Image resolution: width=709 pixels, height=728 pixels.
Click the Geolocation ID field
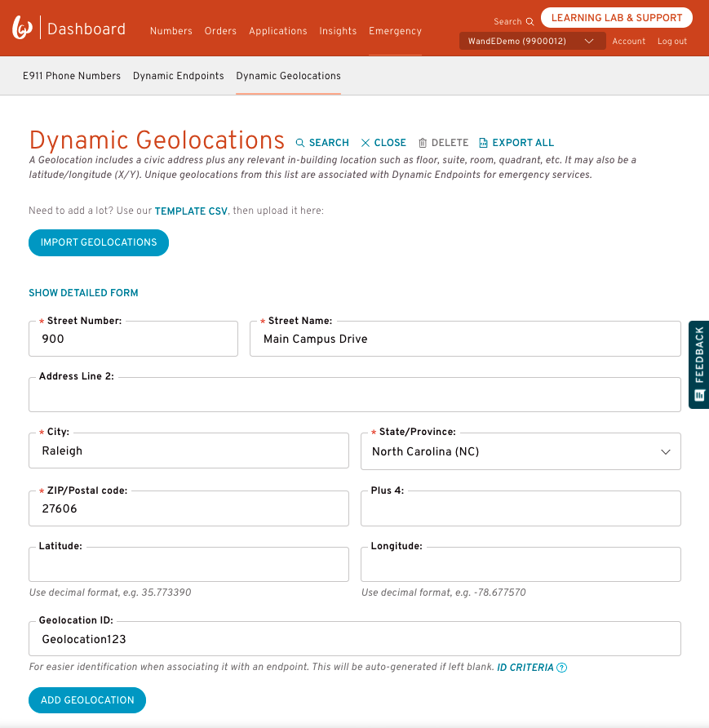355,639
